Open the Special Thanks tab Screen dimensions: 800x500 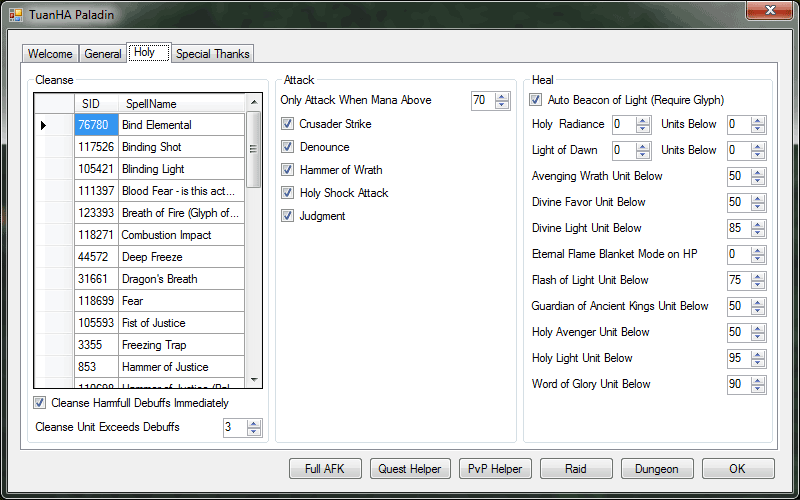[213, 54]
